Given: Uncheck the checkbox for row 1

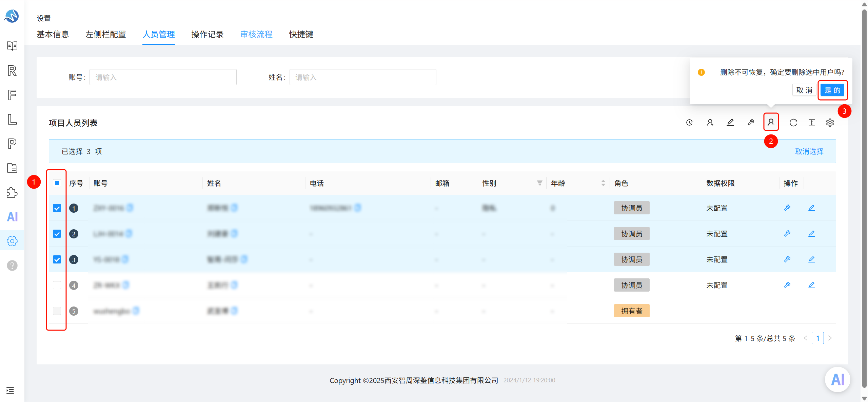Looking at the screenshot, I should click(57, 208).
